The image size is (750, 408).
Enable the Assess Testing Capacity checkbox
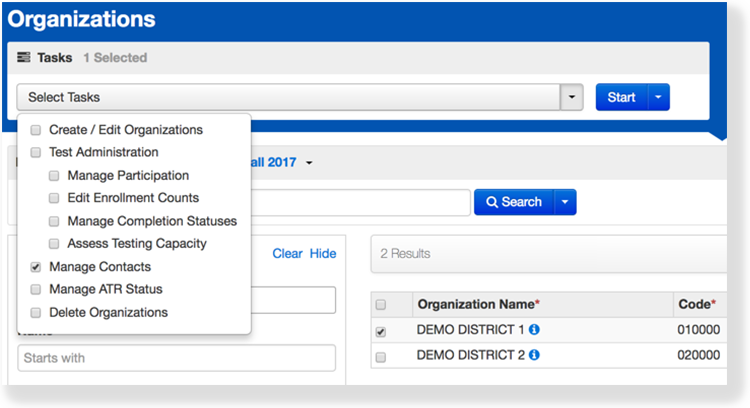click(x=54, y=244)
